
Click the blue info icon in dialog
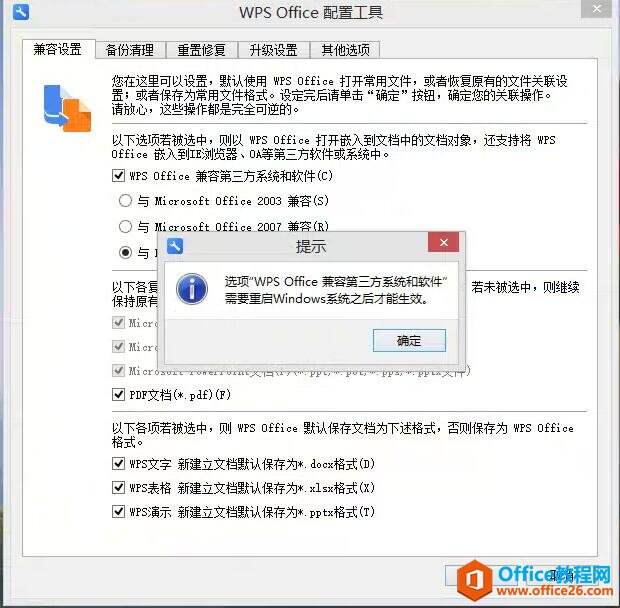tap(192, 289)
